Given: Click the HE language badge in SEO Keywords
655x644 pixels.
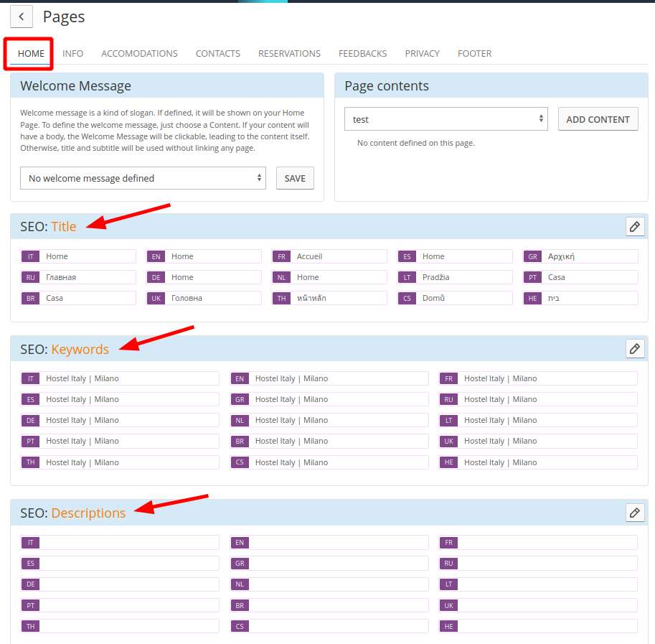Looking at the screenshot, I should (448, 462).
